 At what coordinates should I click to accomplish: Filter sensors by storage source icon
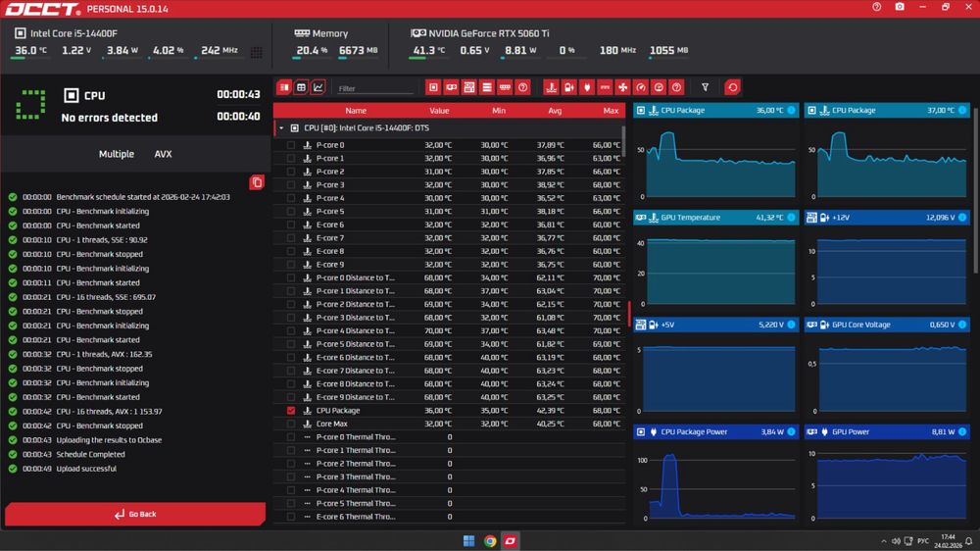[x=487, y=87]
